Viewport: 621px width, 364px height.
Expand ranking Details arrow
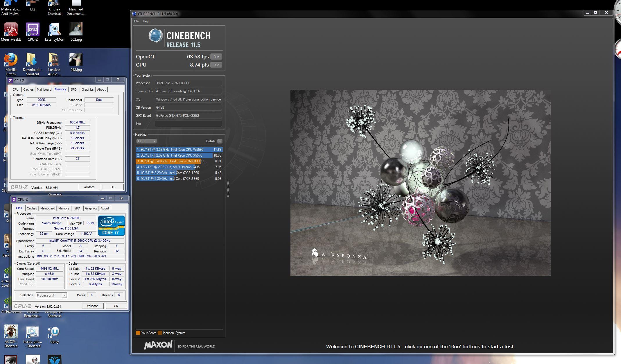pyautogui.click(x=220, y=141)
